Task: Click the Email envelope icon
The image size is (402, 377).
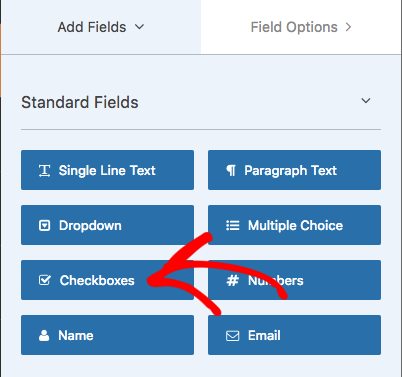Action: click(x=232, y=336)
